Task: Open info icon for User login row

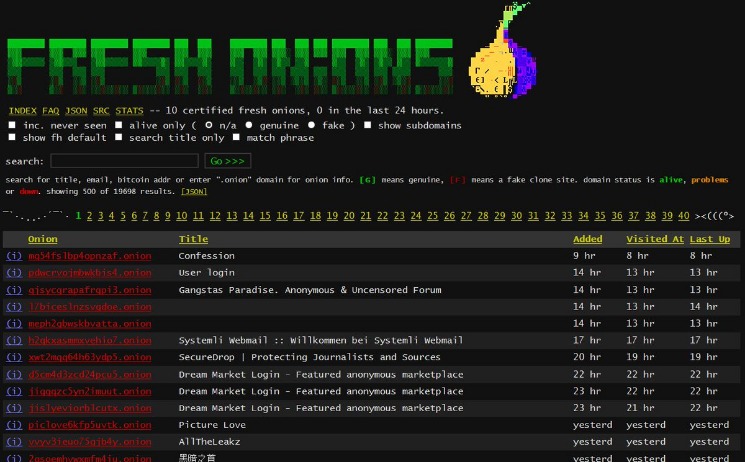Action: click(14, 273)
